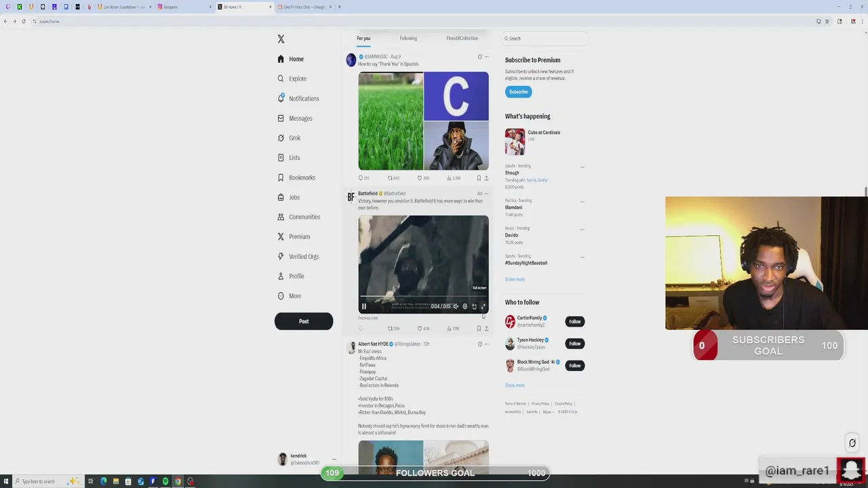Click Show more under What's happening
The width and height of the screenshot is (868, 488).
[515, 279]
